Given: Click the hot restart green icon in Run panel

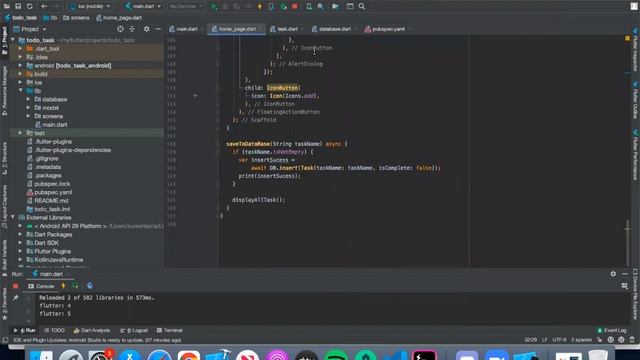Looking at the screenshot, I should click(75, 286).
